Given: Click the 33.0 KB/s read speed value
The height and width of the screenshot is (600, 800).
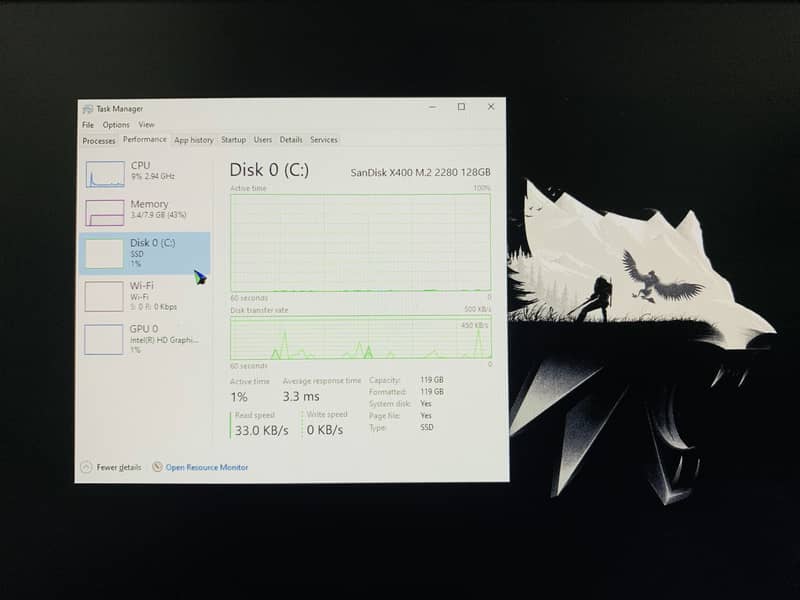Looking at the screenshot, I should point(261,431).
